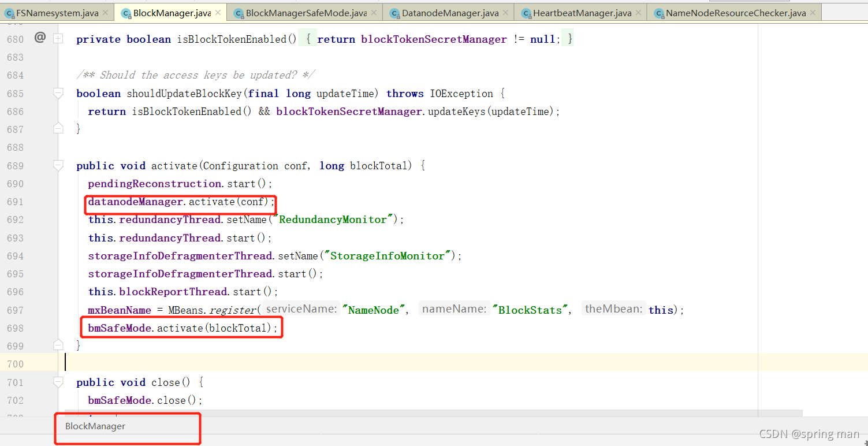The image size is (868, 446).
Task: Click redundancyThread on line 692
Action: click(170, 220)
